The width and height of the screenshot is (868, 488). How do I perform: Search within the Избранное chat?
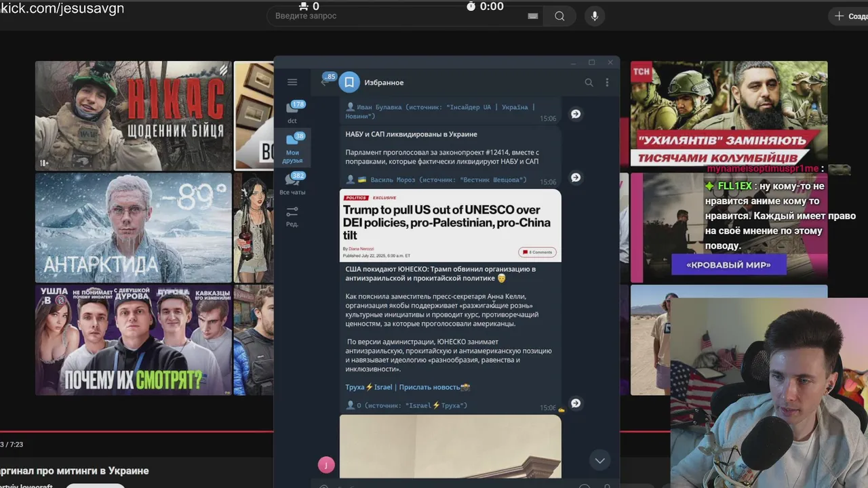click(x=589, y=83)
